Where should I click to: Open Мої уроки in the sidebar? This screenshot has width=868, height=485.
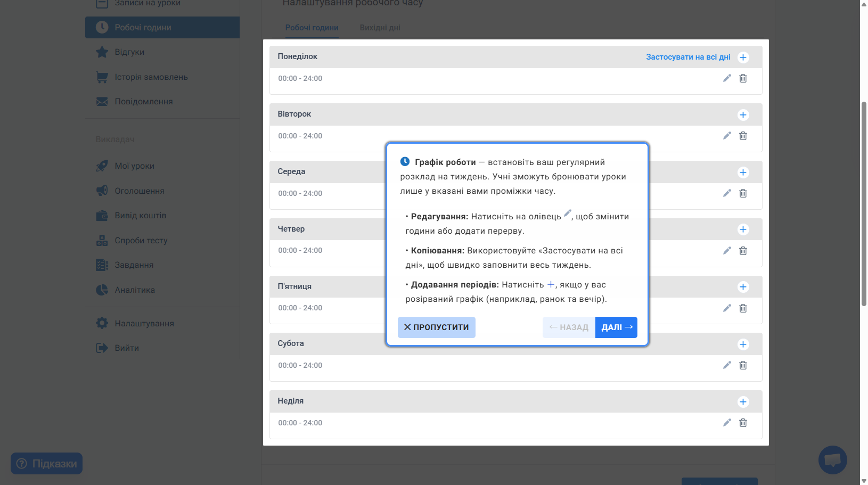[x=162, y=166]
